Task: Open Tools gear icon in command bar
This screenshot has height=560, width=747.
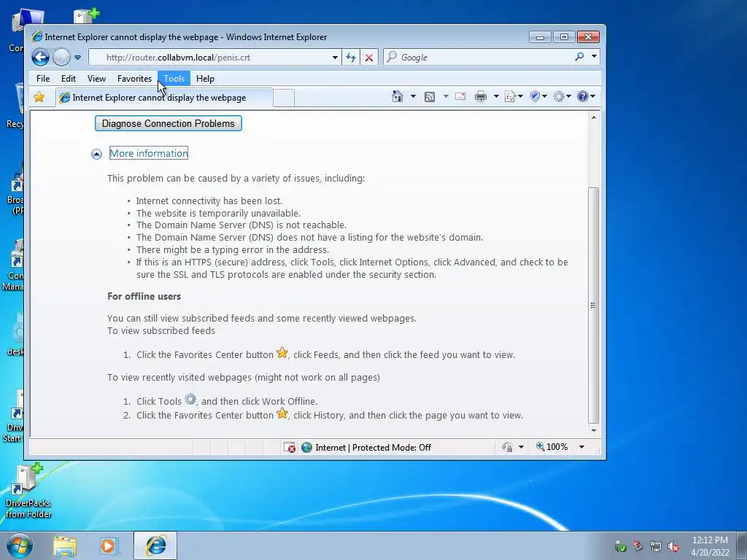Action: 559,97
